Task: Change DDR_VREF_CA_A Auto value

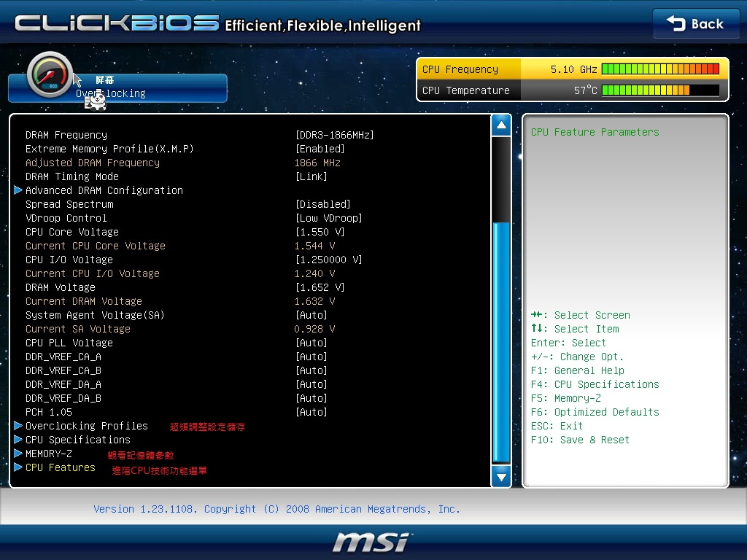Action: click(311, 357)
